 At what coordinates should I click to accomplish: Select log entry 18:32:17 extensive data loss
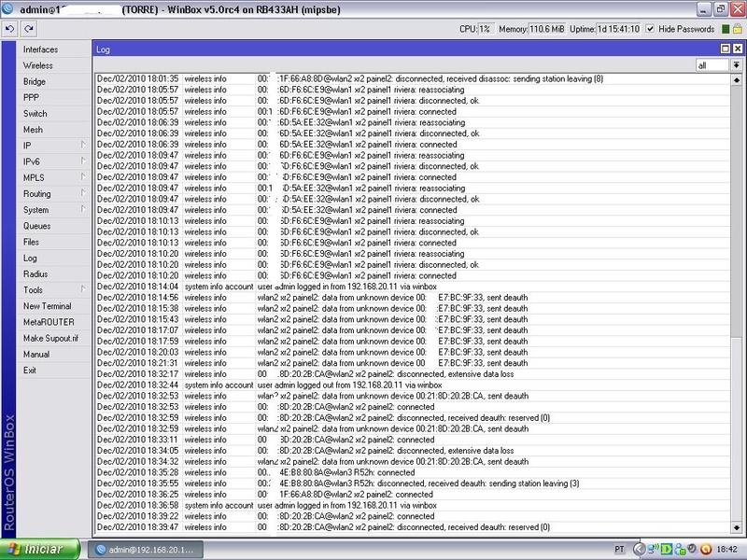(413, 374)
